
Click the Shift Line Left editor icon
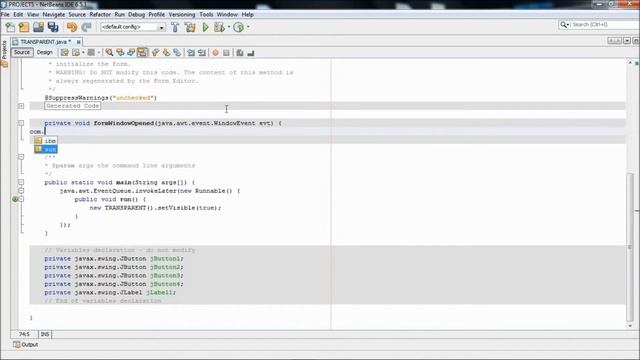tap(191, 53)
